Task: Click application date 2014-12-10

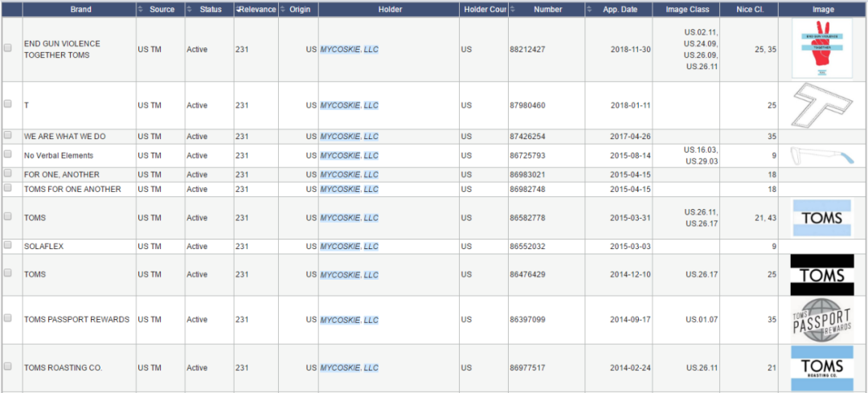Action: (x=631, y=274)
